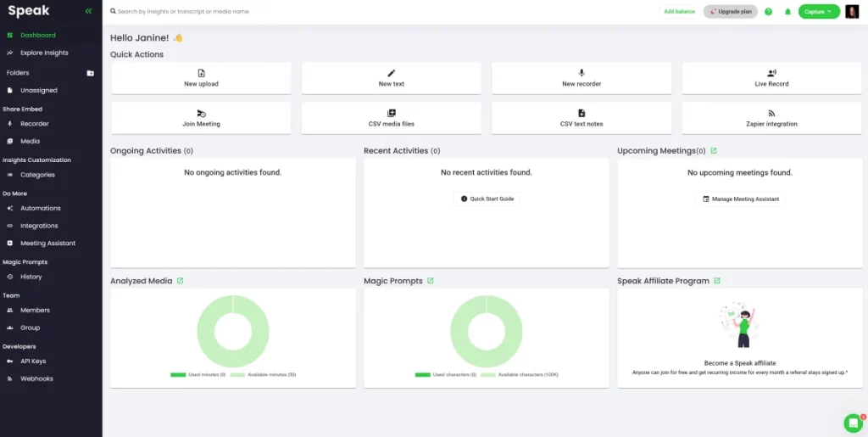The height and width of the screenshot is (437, 868).
Task: Click the New recorder card
Action: pos(581,78)
